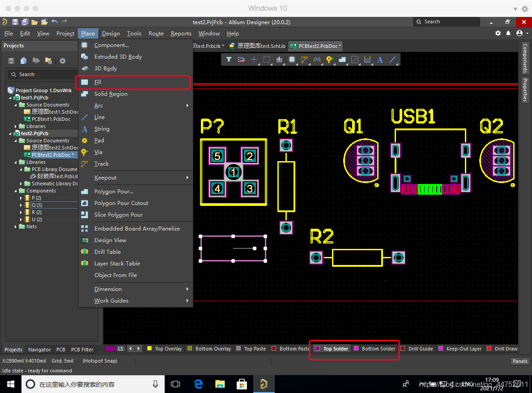Click the place polygon plane icon in active bar
The height and width of the screenshot is (393, 532).
(x=342, y=60)
